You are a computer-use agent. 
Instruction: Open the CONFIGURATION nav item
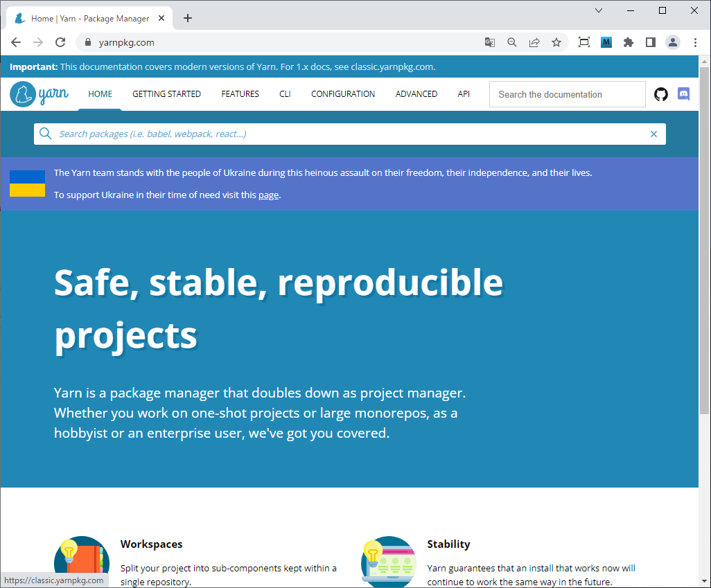point(343,93)
